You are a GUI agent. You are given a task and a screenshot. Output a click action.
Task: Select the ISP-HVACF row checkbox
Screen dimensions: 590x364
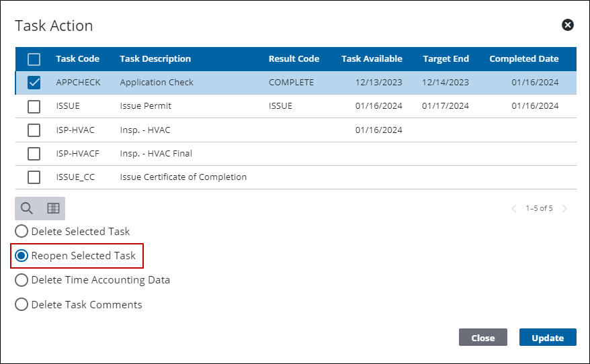coord(34,154)
